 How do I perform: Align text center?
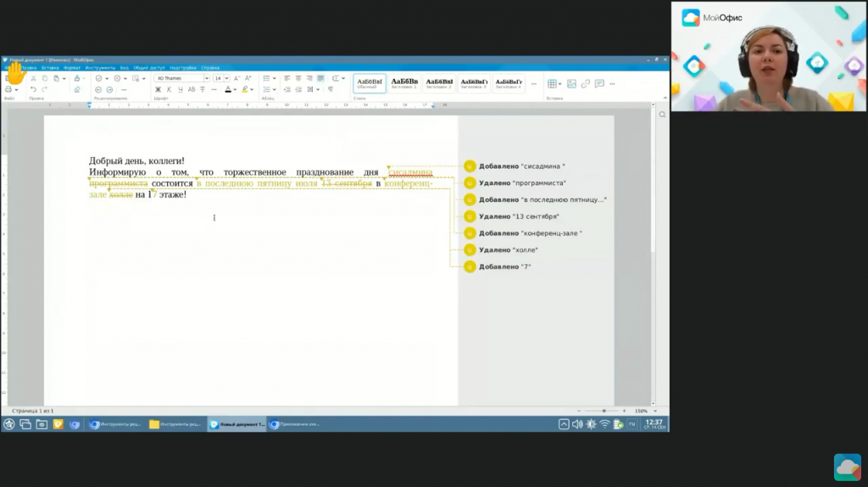click(x=298, y=79)
